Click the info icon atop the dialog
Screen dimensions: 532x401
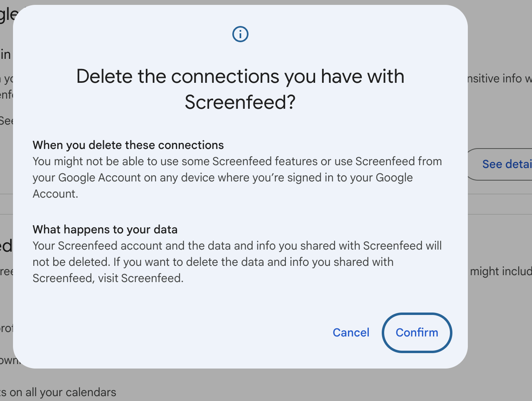(240, 34)
